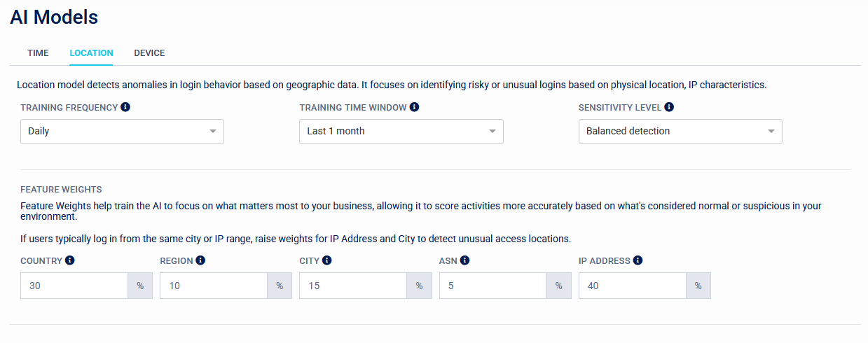Open the Sensitivity Level Balanced detection dropdown
The height and width of the screenshot is (343, 868).
[x=680, y=132]
